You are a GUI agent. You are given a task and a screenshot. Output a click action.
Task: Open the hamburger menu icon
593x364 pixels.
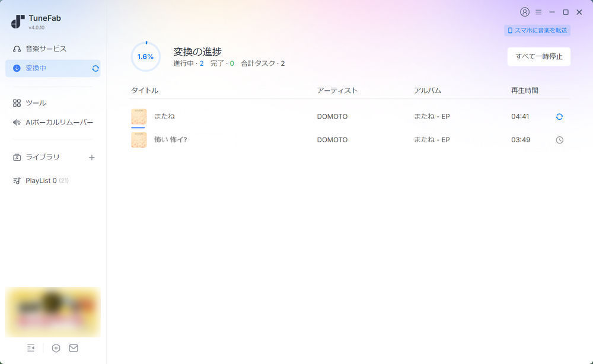coord(538,12)
